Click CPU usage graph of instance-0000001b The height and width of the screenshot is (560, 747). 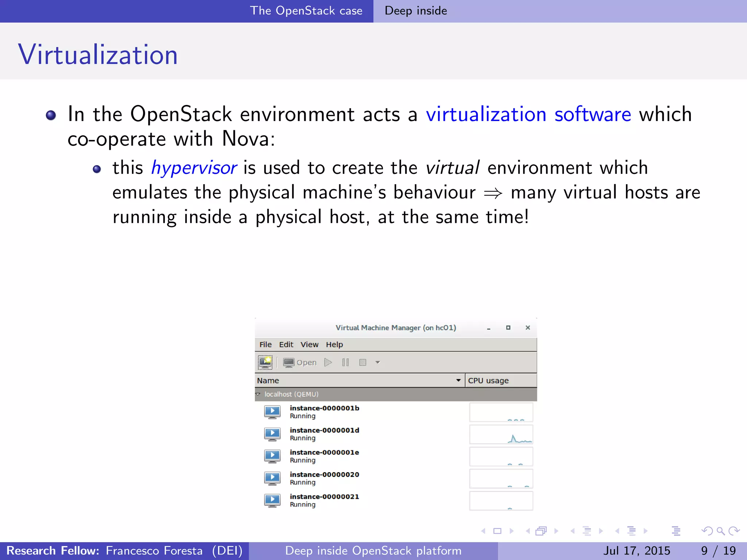coord(501,412)
